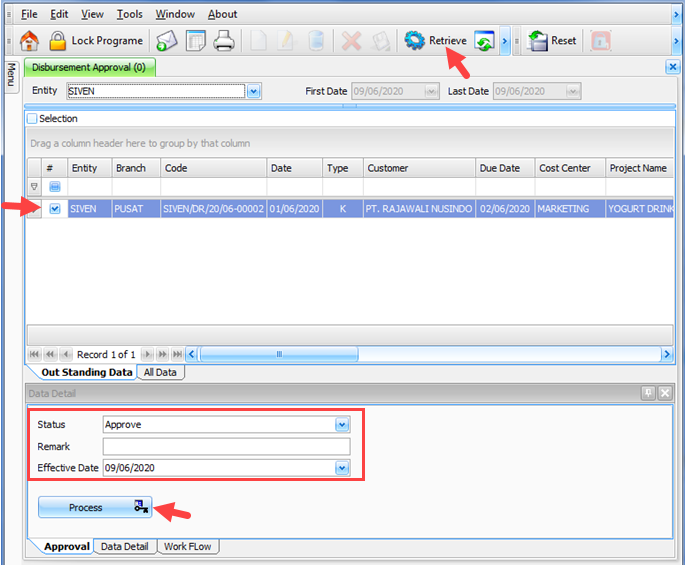
Task: Go to previous record navigator button
Action: click(66, 354)
